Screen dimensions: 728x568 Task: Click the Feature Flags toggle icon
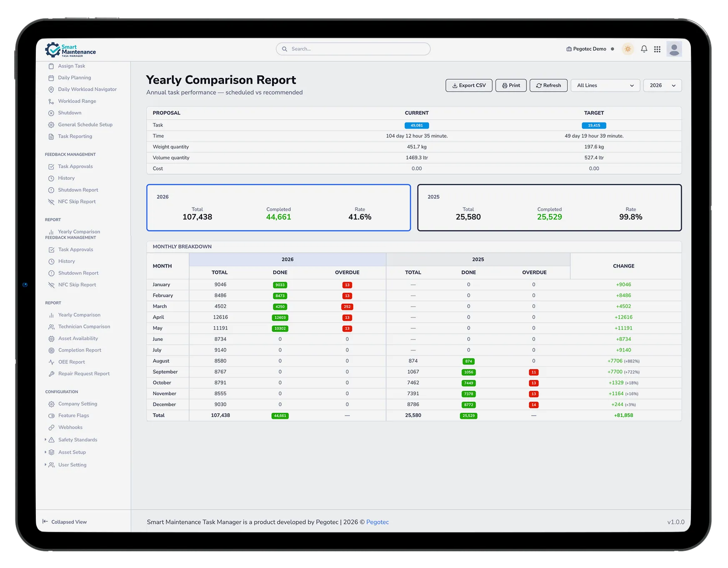point(52,416)
